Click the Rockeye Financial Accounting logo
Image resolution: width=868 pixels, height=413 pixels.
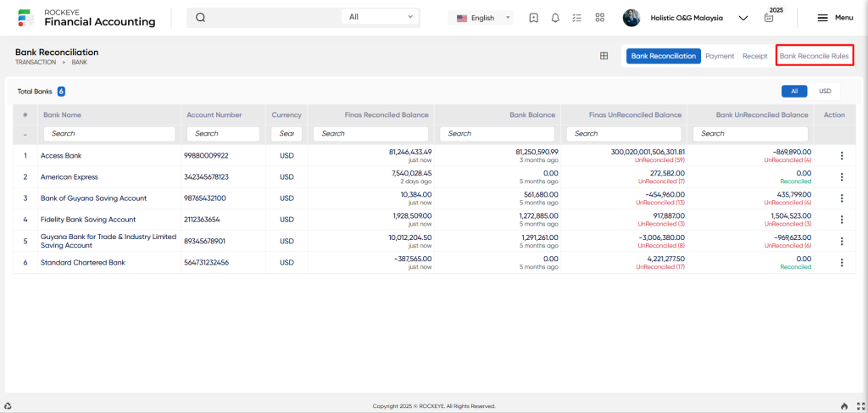(86, 18)
